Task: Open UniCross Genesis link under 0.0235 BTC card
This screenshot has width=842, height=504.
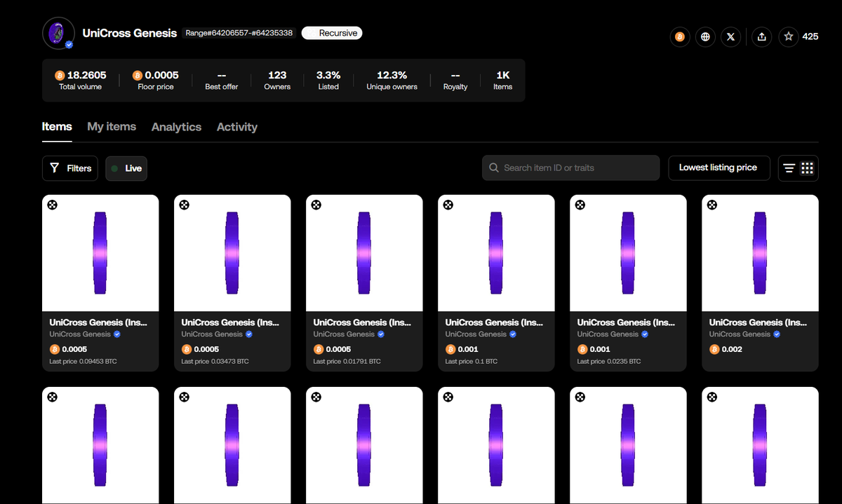Action: (x=608, y=334)
